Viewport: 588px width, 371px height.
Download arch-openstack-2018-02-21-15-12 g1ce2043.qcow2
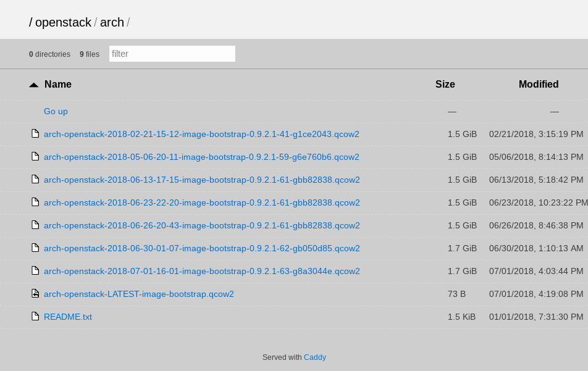tap(201, 134)
